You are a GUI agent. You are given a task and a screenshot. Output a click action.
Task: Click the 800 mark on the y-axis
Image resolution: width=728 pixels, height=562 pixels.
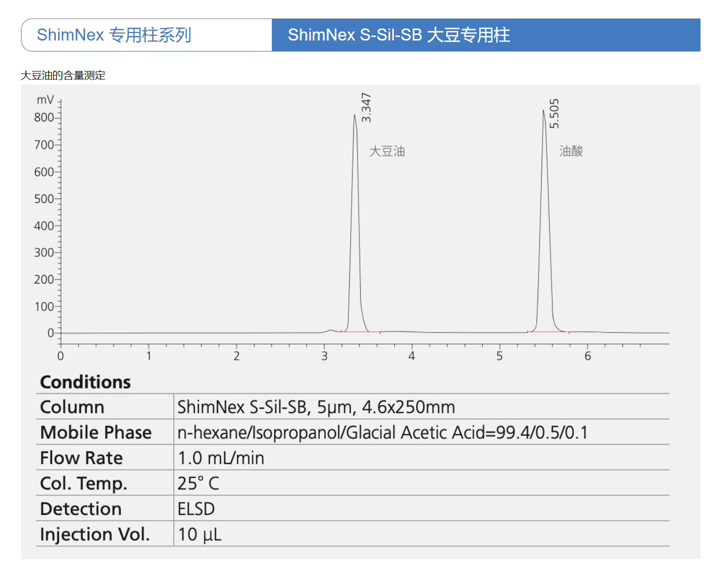(43, 117)
